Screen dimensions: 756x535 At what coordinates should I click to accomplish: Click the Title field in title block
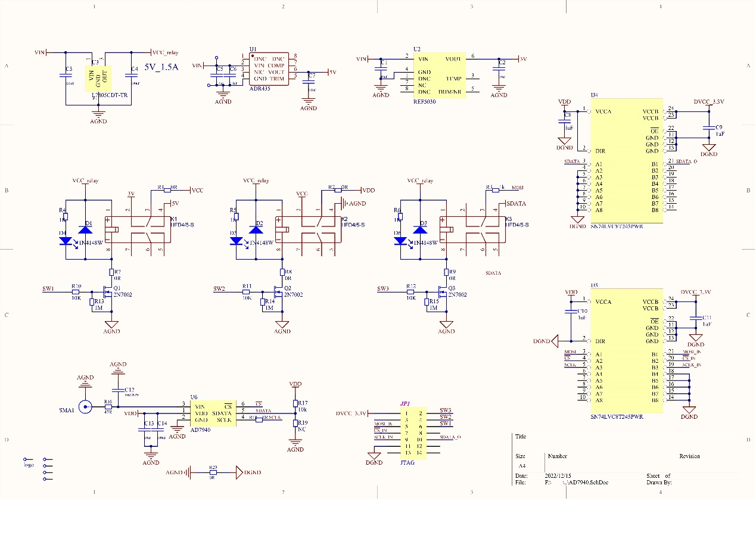[521, 437]
